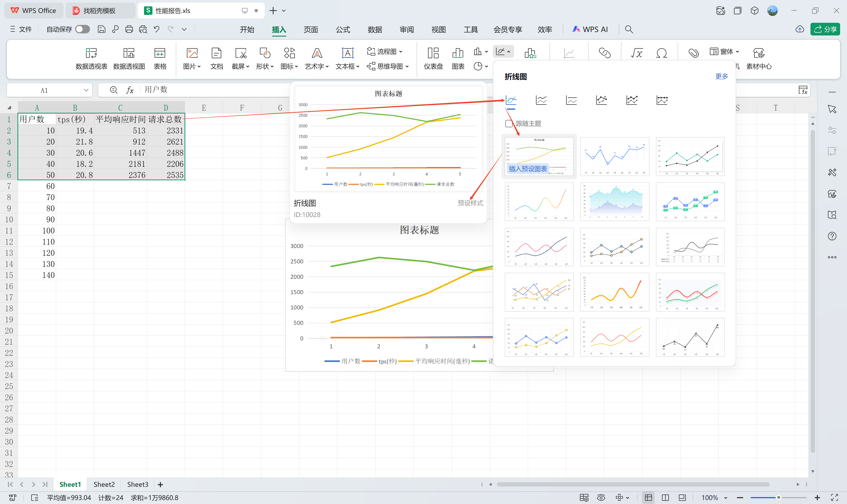
Task: Enable the 跟随主题 checkbox
Action: pyautogui.click(x=509, y=124)
